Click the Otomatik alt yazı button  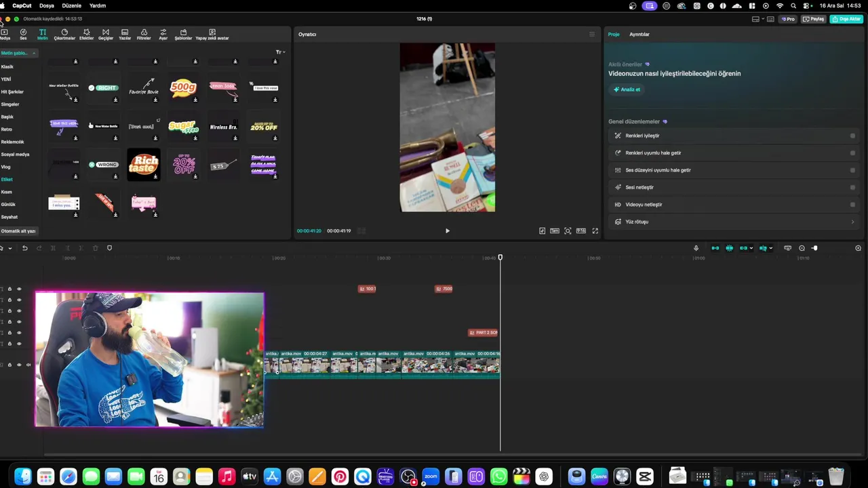coord(18,231)
